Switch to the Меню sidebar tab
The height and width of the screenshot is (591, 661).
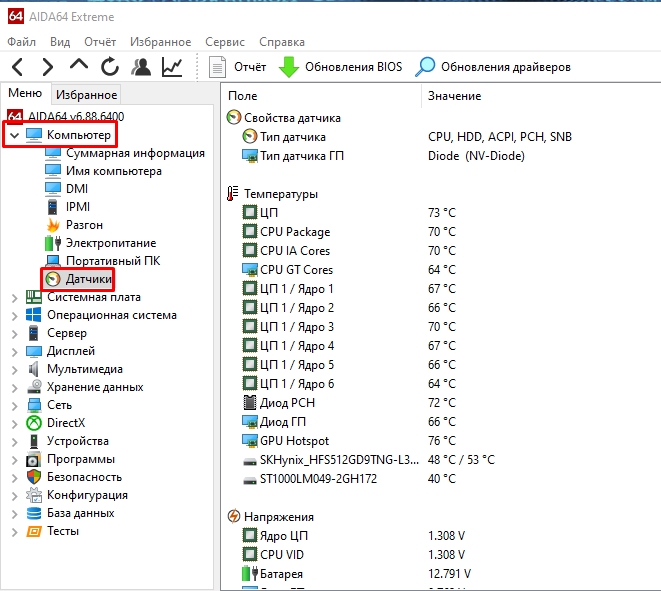click(x=25, y=93)
